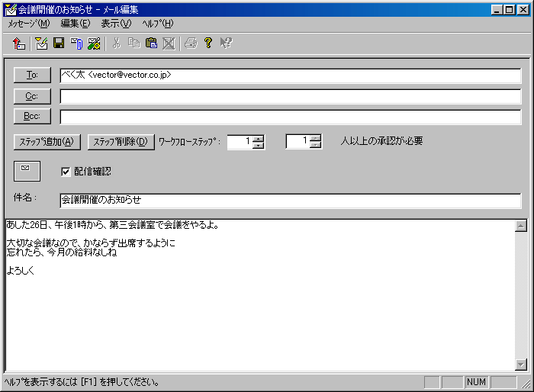The image size is (534, 392).
Task: Click the To: button
Action: 32,75
